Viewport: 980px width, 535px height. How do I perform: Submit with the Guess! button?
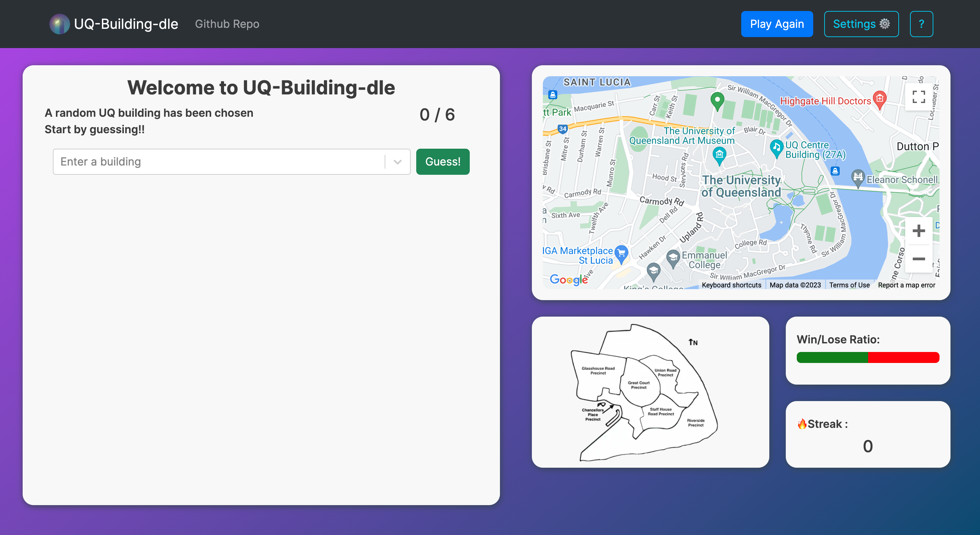click(442, 162)
